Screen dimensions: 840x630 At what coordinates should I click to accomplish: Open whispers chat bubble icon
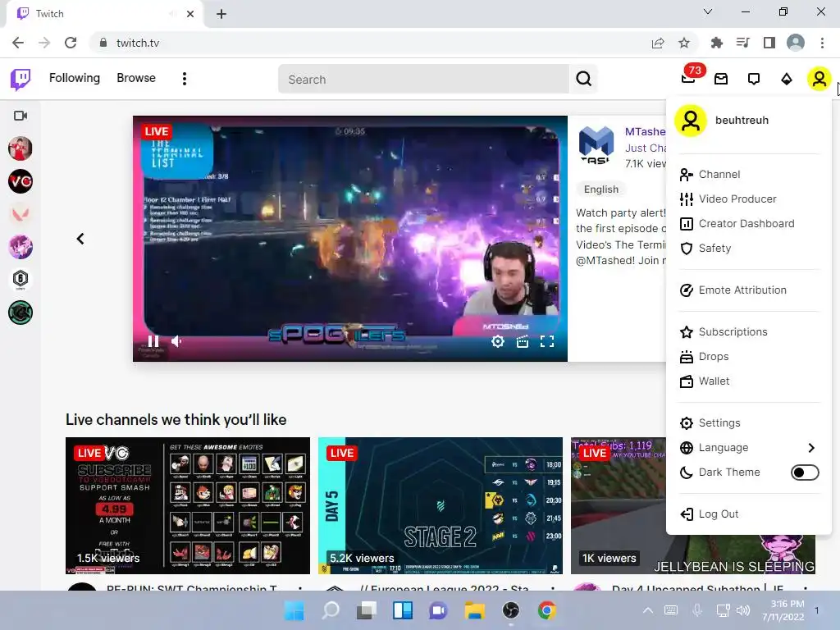tap(754, 79)
